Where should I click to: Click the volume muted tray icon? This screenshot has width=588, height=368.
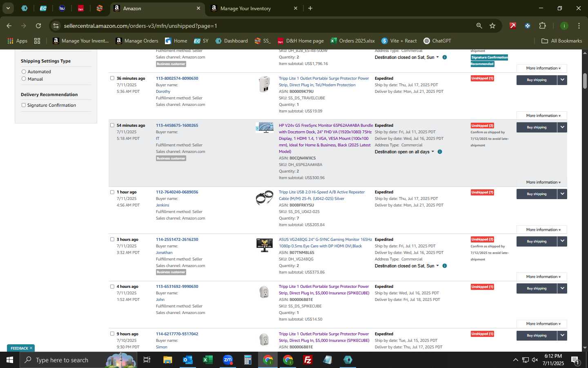click(x=535, y=360)
